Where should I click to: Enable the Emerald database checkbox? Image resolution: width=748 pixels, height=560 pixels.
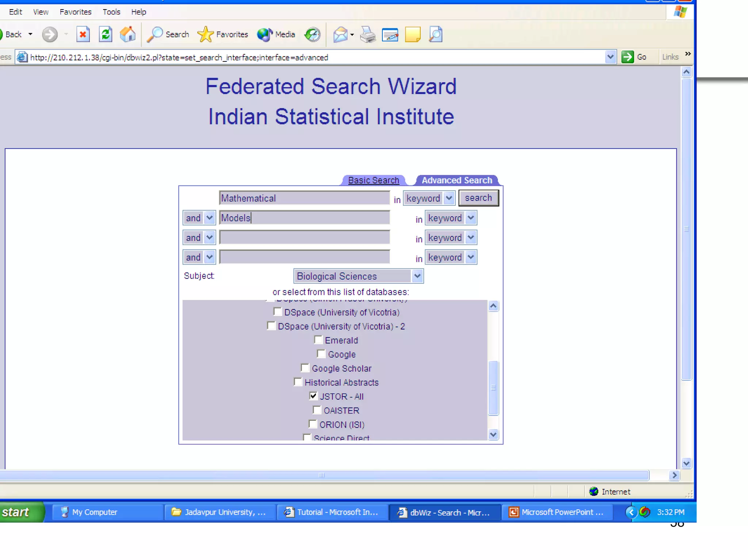pos(318,340)
